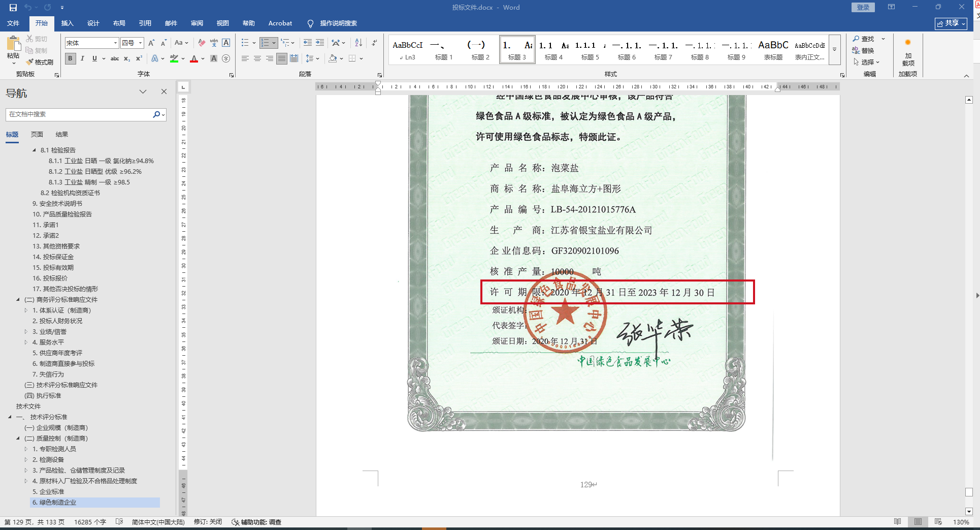The image size is (980, 530).
Task: Toggle show/hide paragraph marks
Action: pos(374,43)
